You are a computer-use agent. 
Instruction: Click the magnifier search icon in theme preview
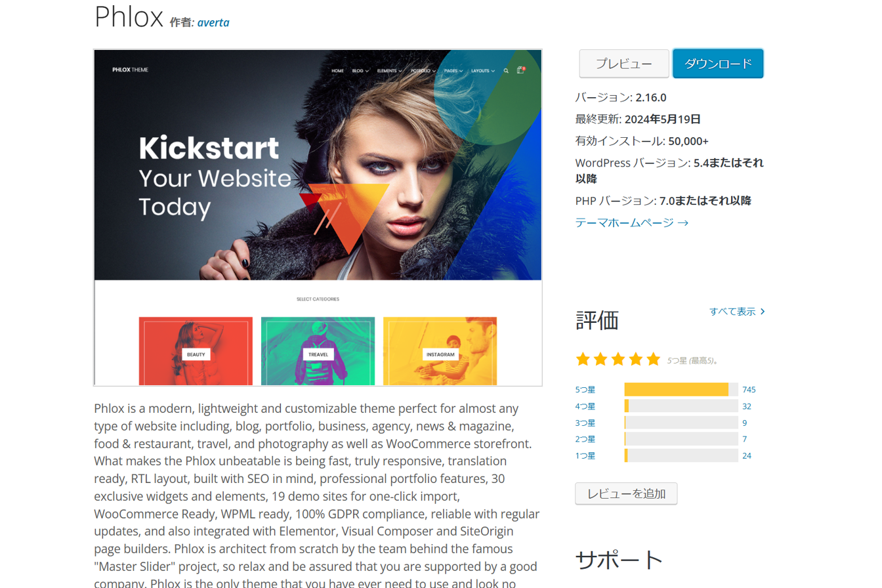tap(506, 70)
